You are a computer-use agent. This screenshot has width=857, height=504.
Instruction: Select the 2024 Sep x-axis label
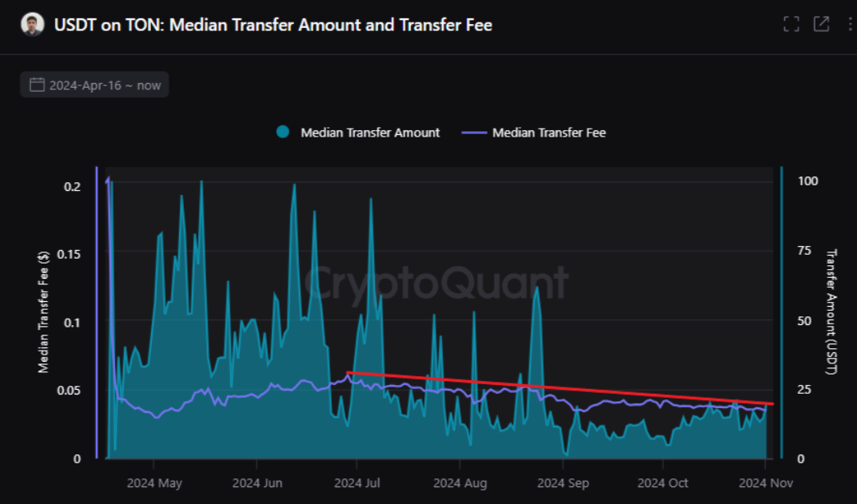point(564,483)
